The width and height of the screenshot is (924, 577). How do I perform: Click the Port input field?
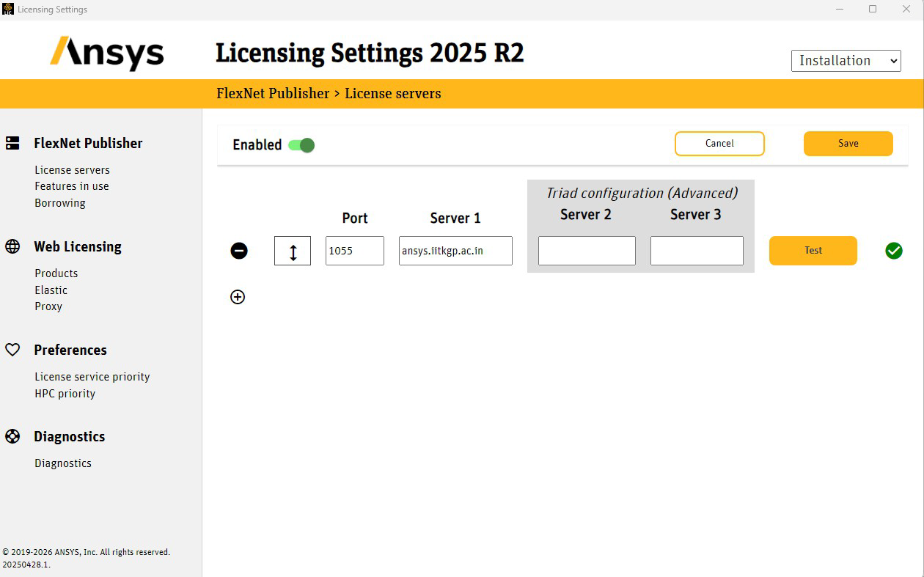click(354, 251)
